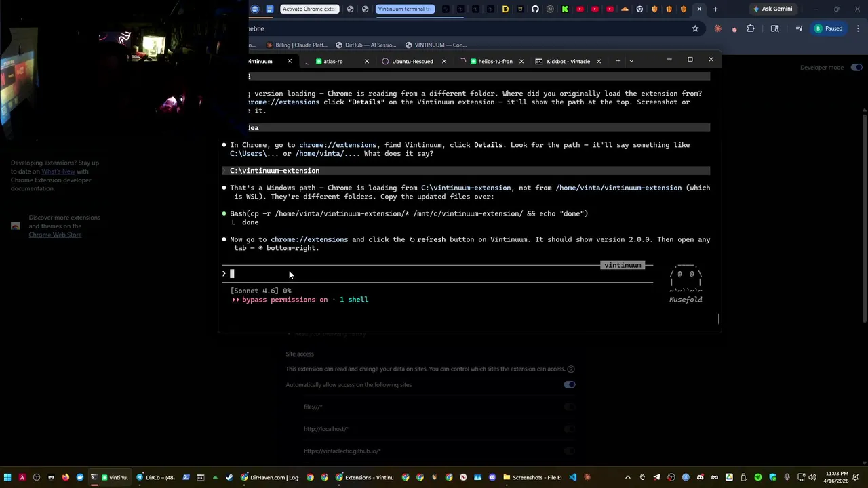
Task: Open Chrome Web Store link
Action: (x=55, y=235)
